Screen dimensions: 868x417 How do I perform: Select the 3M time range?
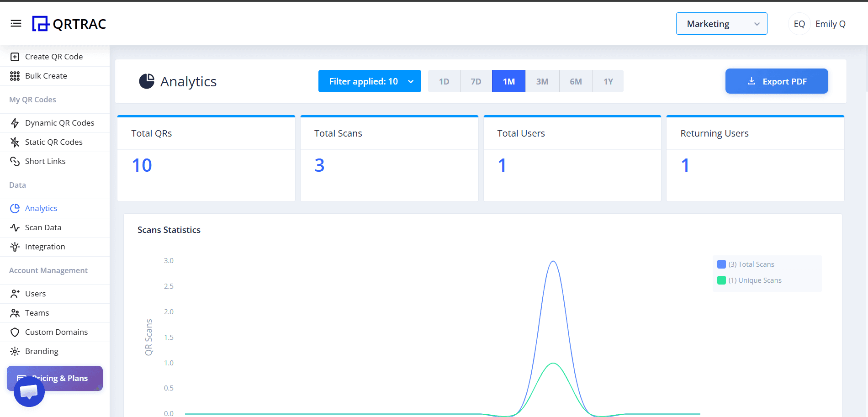click(x=542, y=81)
